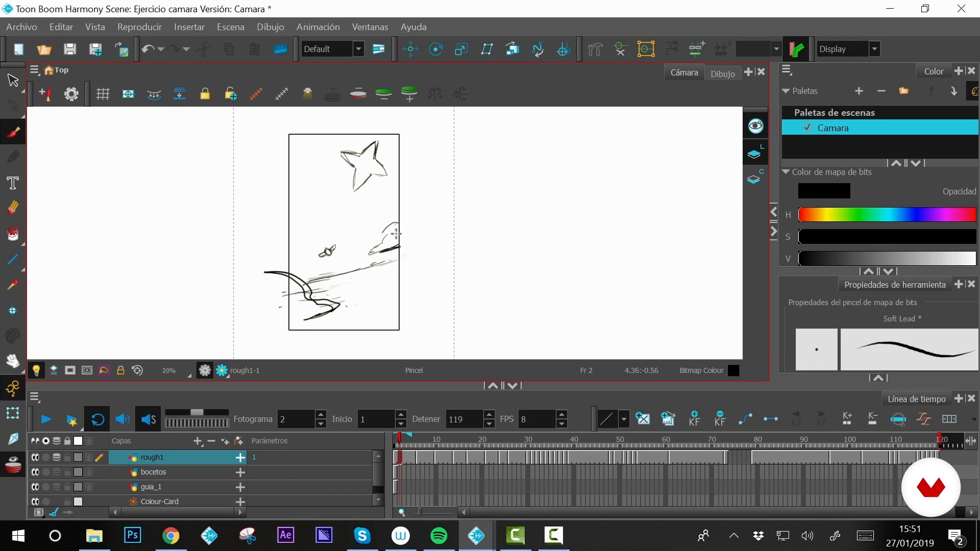Switch to the Dibujo tab
980x551 pixels.
(722, 73)
